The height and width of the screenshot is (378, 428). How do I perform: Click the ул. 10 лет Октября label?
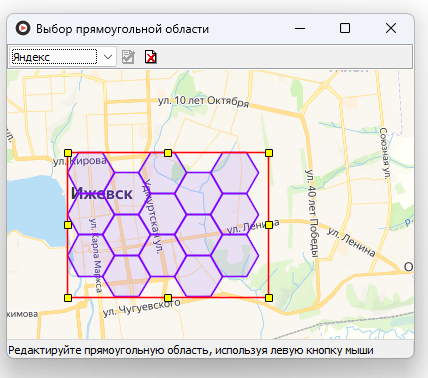[203, 101]
